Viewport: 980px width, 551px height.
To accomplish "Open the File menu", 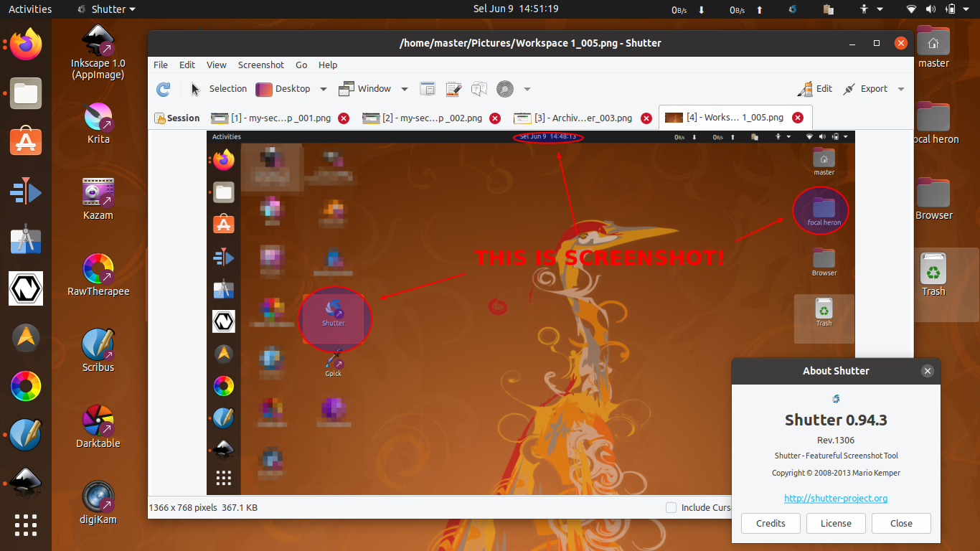I will click(161, 65).
